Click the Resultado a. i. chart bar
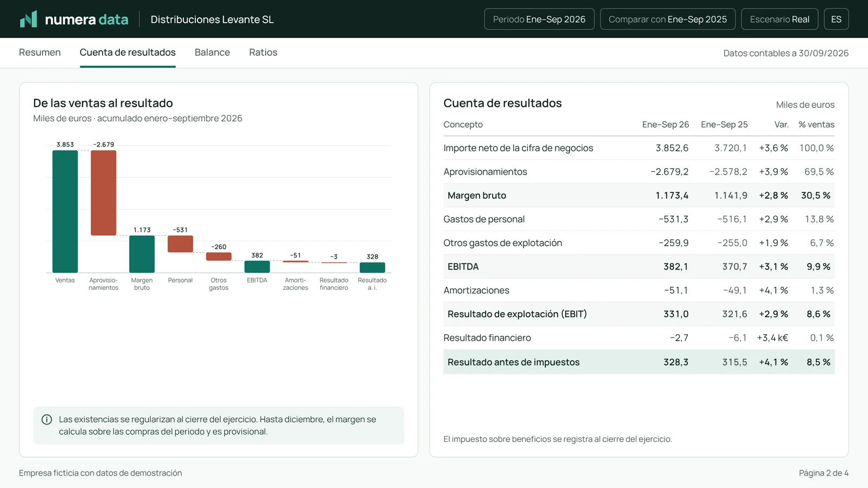Viewport: 868px width, 488px height. (372, 267)
